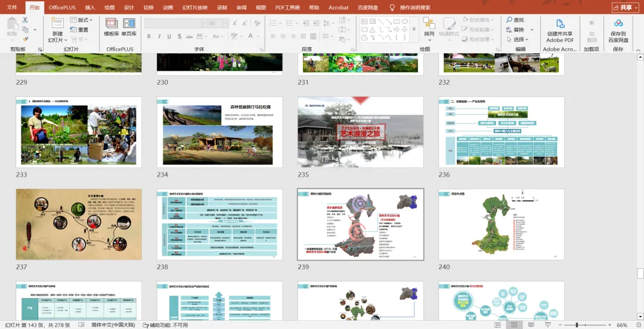Open the OfficePLUS tab
The image size is (644, 329).
pos(62,7)
